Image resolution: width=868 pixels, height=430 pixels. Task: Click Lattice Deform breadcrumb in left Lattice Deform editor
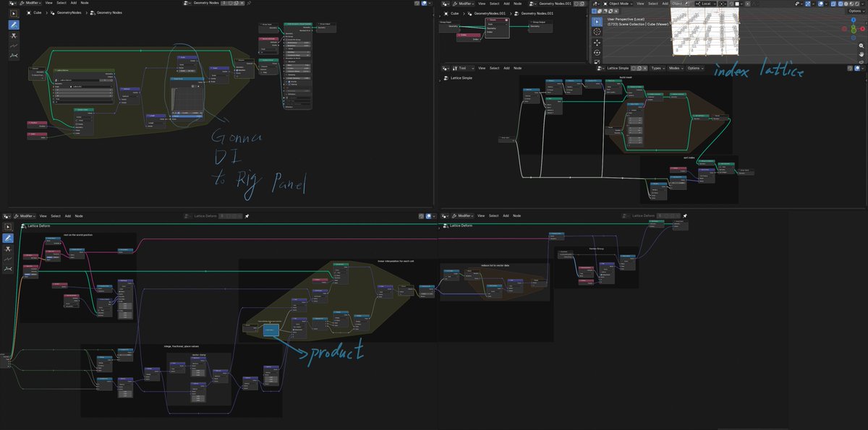(x=39, y=226)
